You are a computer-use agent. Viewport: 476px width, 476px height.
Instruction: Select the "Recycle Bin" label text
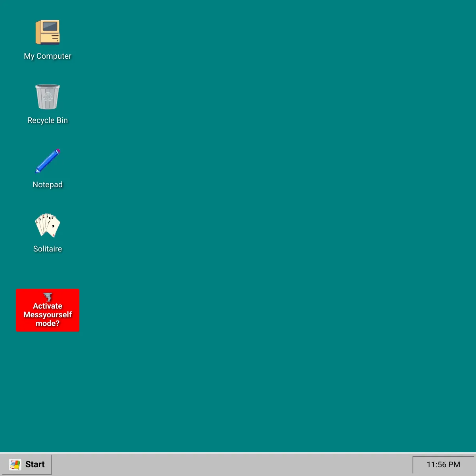coord(48,121)
